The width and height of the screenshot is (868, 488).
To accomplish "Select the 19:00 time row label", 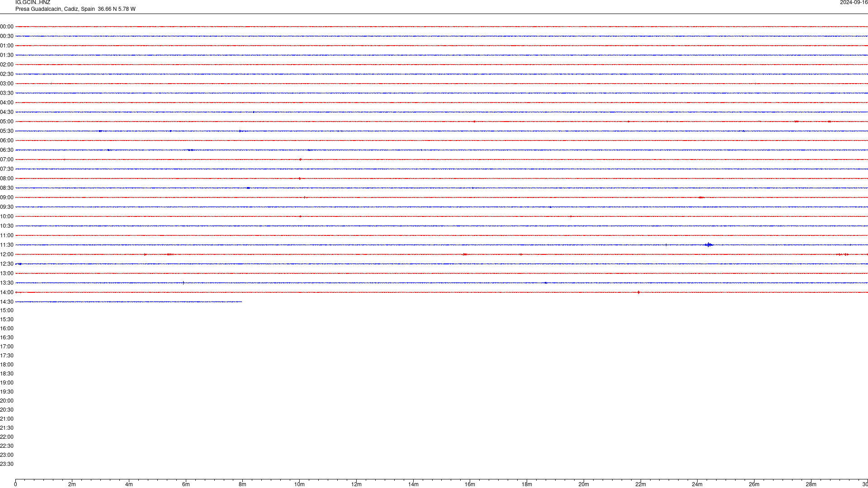I will coord(7,383).
